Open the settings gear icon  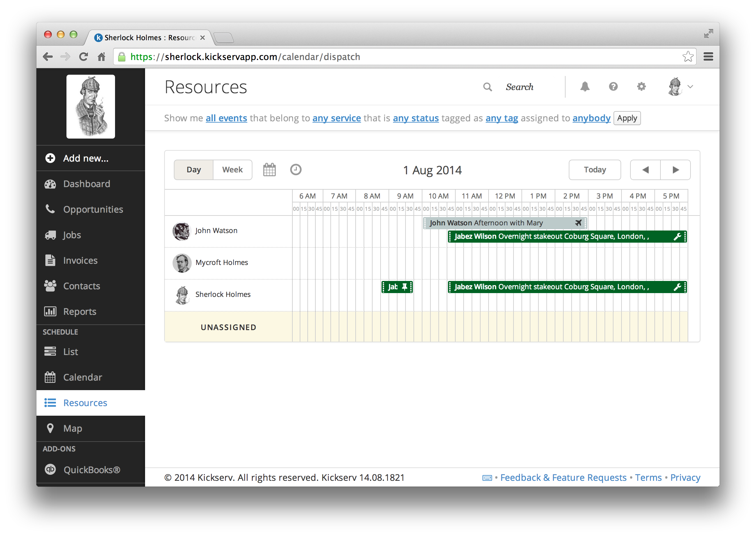[x=641, y=87]
